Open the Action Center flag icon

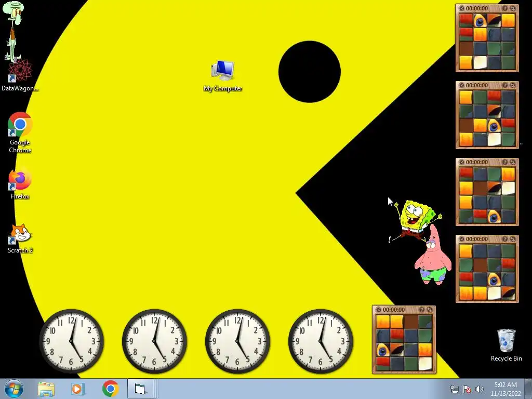467,389
